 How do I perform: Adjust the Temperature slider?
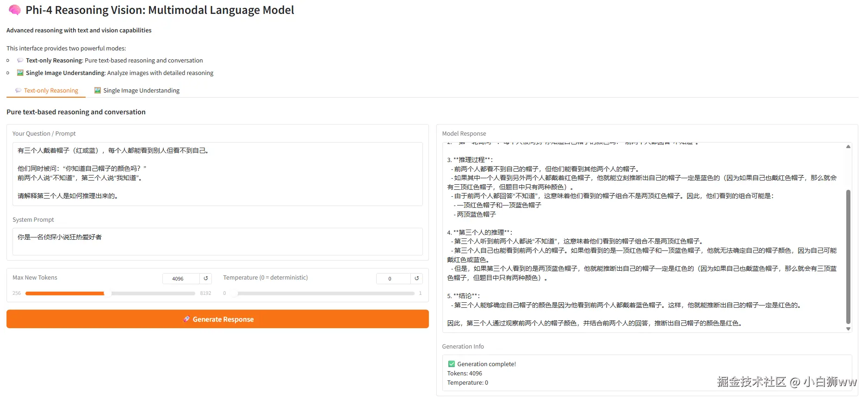(x=323, y=293)
